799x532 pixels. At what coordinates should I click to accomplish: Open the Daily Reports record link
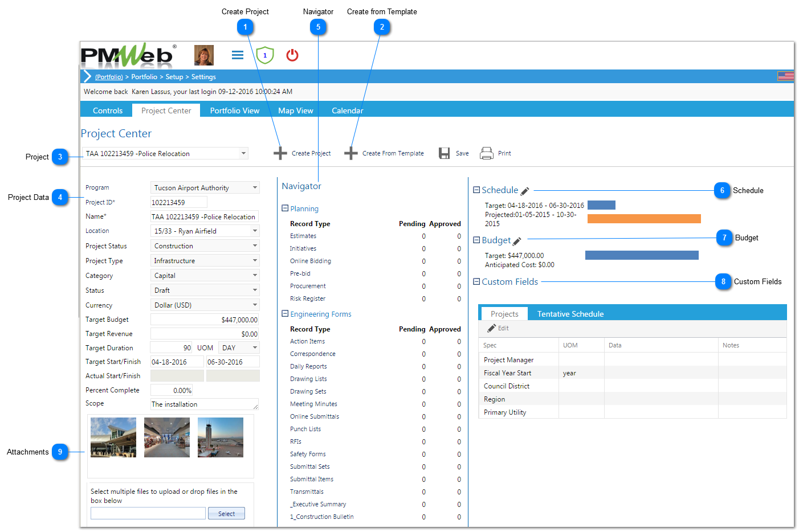coord(308,366)
